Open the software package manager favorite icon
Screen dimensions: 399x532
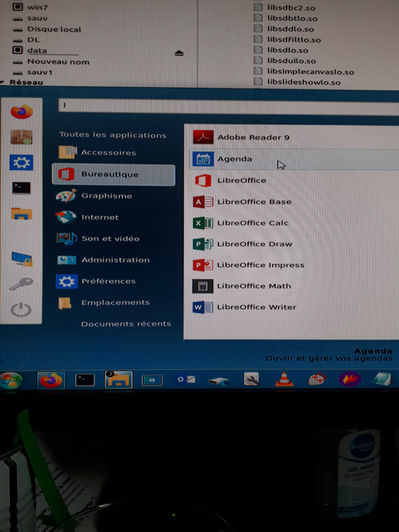[21, 137]
